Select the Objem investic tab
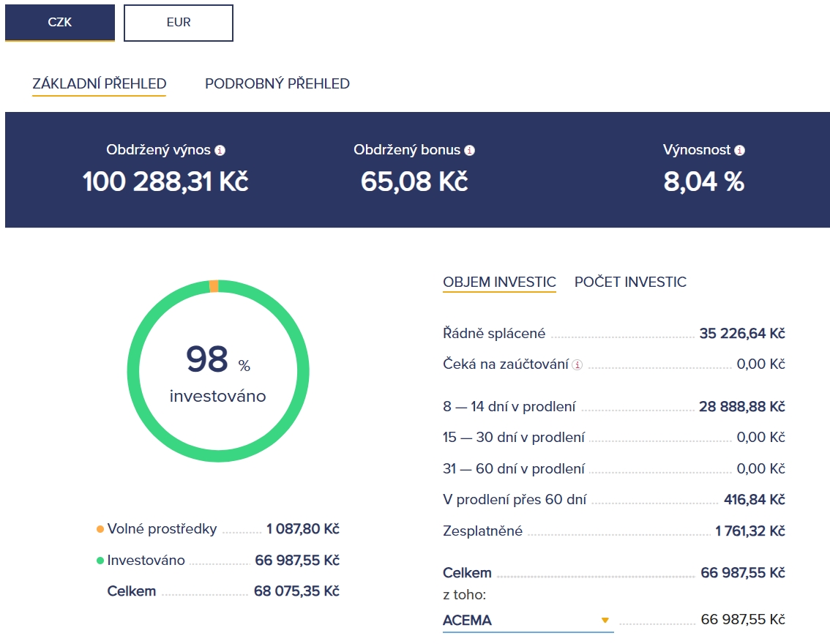Screen dimensions: 830x644 point(499,282)
